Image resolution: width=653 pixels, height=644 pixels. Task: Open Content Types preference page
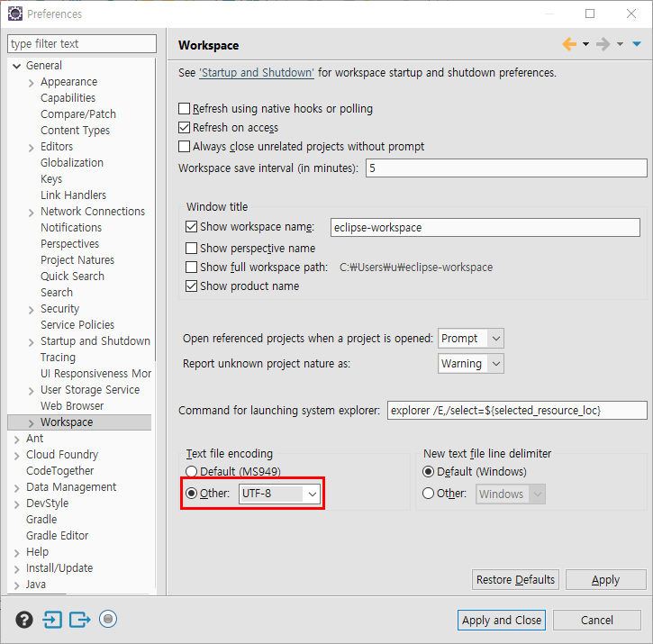click(x=75, y=131)
